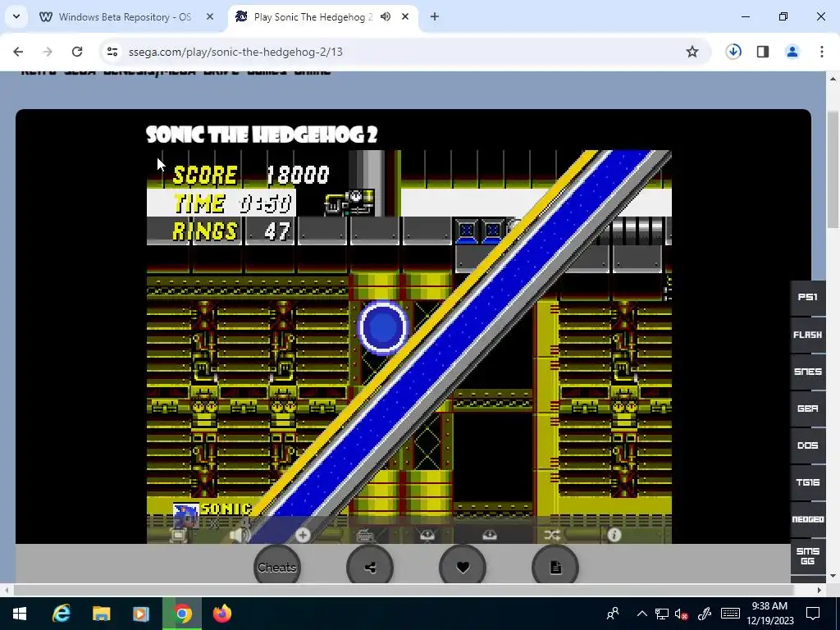Screen dimensions: 840x630
Task: Open the SNES sidebar tab
Action: pos(808,372)
